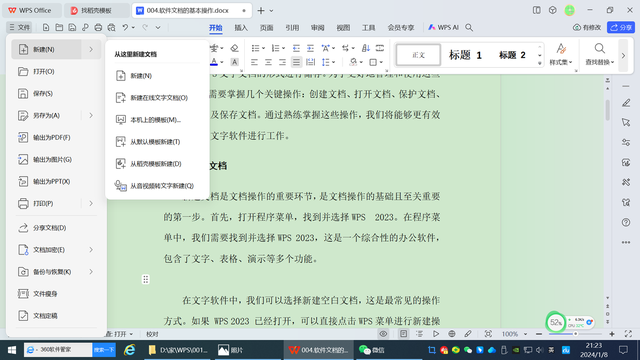Toggle right text alignment
This screenshot has height=360, width=640.
(x=282, y=62)
